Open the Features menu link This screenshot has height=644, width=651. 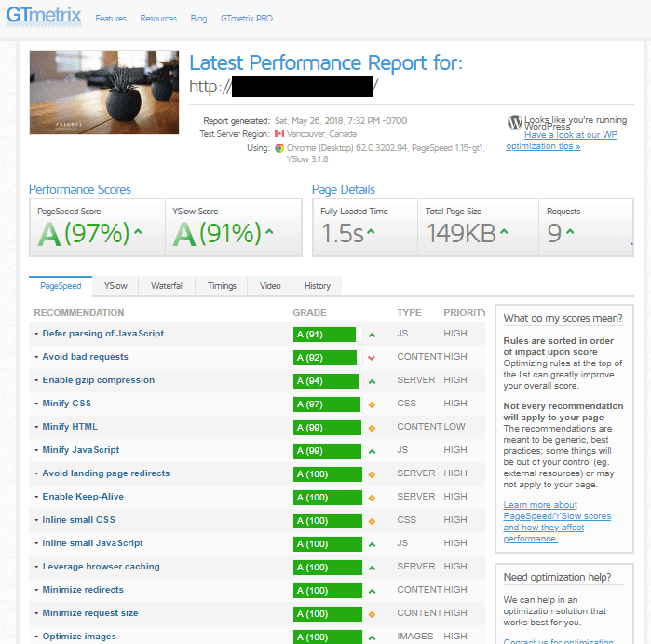[111, 19]
